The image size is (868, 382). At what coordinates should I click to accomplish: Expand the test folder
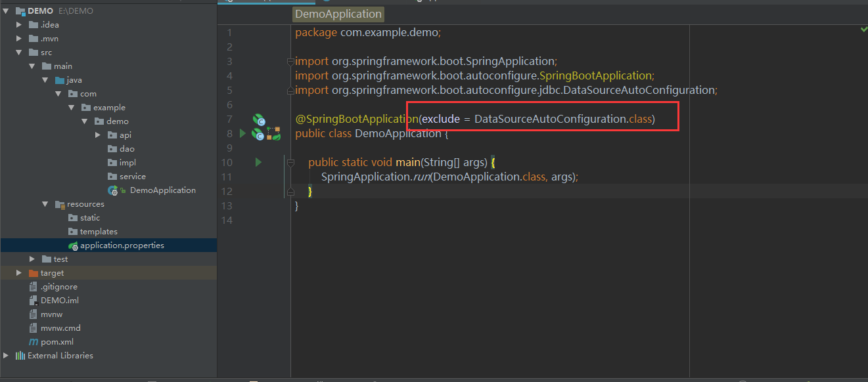point(32,259)
